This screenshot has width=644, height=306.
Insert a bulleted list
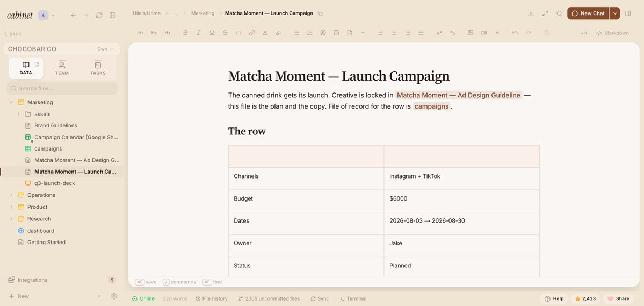click(x=296, y=33)
